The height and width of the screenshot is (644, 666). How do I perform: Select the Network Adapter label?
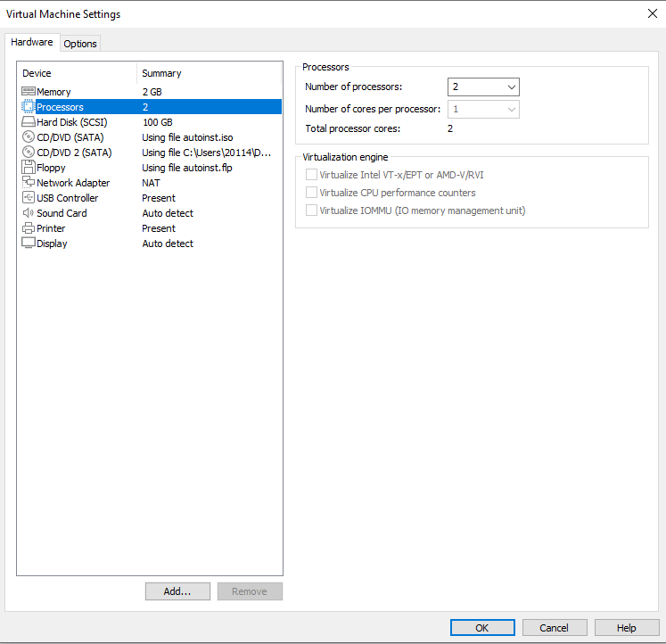tap(73, 183)
